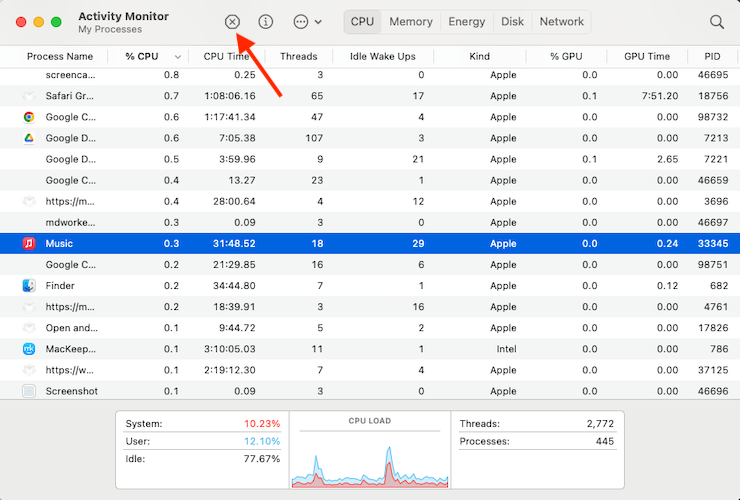Switch to the Network tab
This screenshot has width=740, height=500.
562,22
